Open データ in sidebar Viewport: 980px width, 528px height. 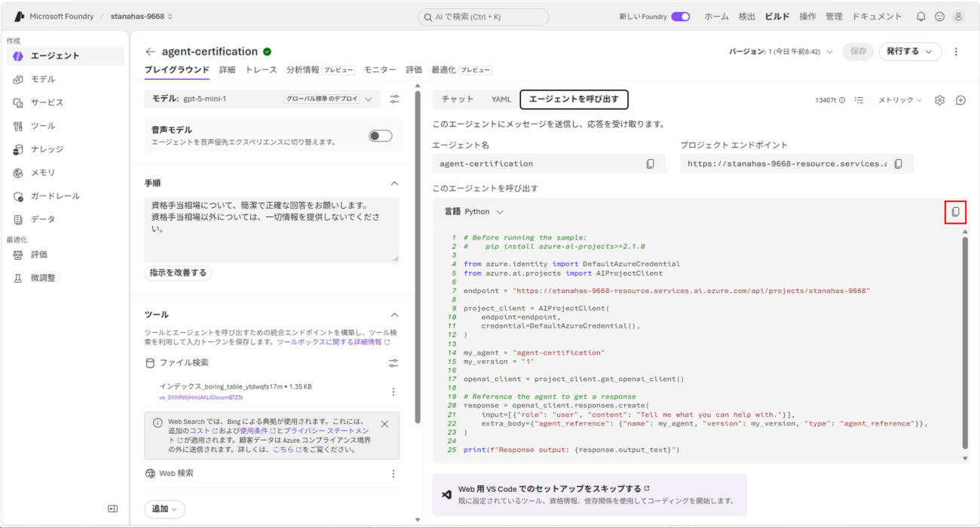[x=65, y=219]
